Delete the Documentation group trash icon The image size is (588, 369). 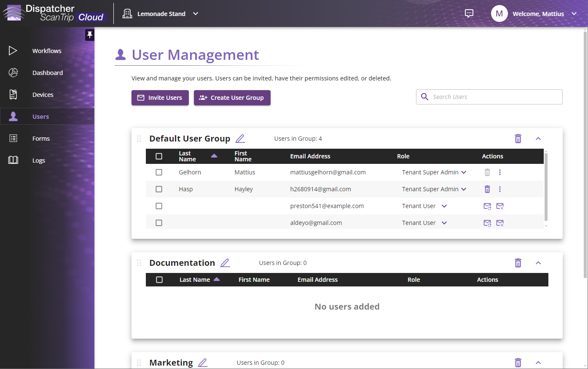(x=518, y=263)
